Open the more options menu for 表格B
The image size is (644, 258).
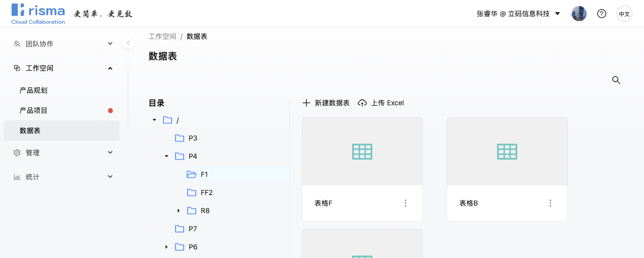(550, 203)
